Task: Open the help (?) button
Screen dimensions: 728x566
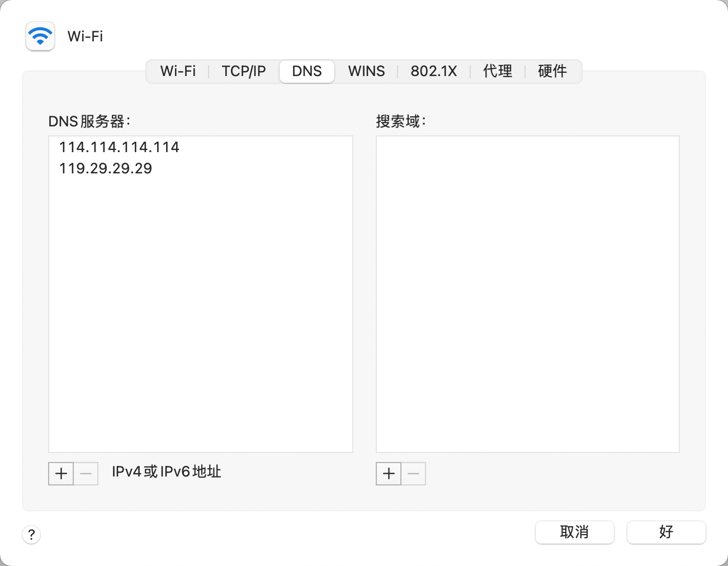Action: [31, 535]
